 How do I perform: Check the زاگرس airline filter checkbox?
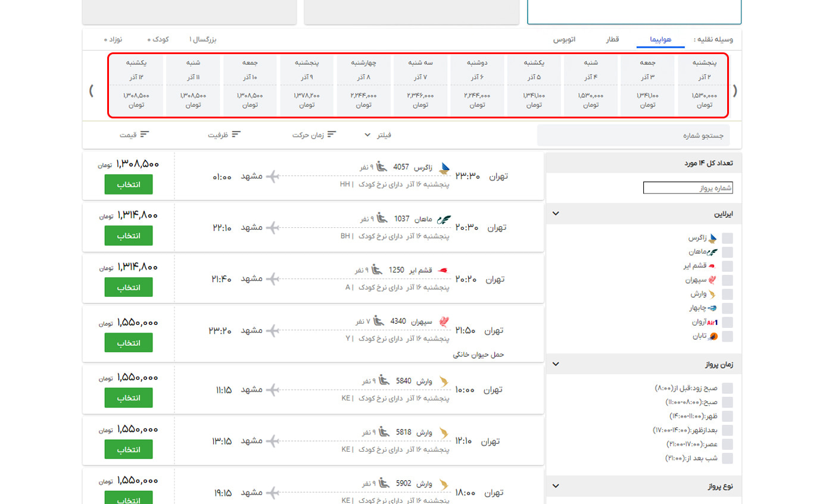click(727, 239)
